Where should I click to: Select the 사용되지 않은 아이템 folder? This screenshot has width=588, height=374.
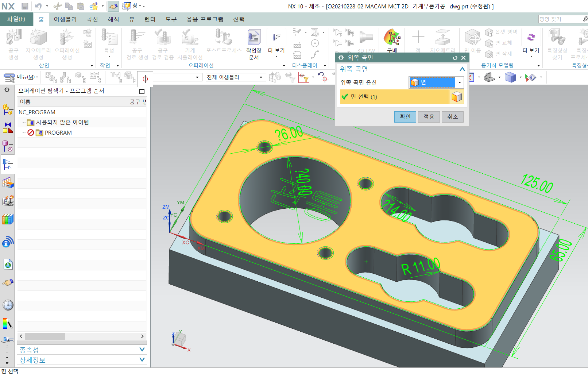pyautogui.click(x=62, y=122)
